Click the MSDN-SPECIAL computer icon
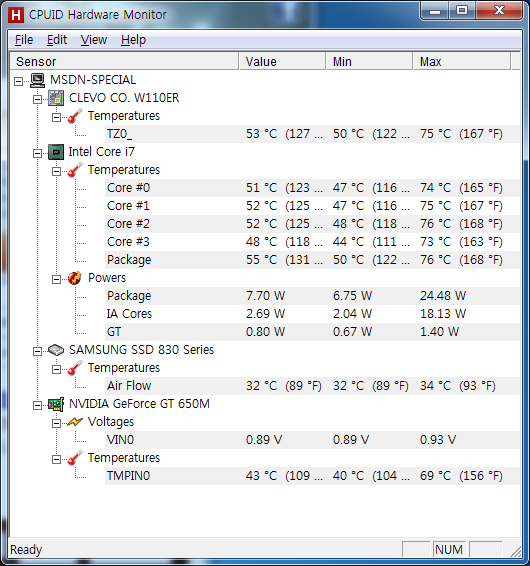Viewport: 530px width, 566px height. coord(37,80)
